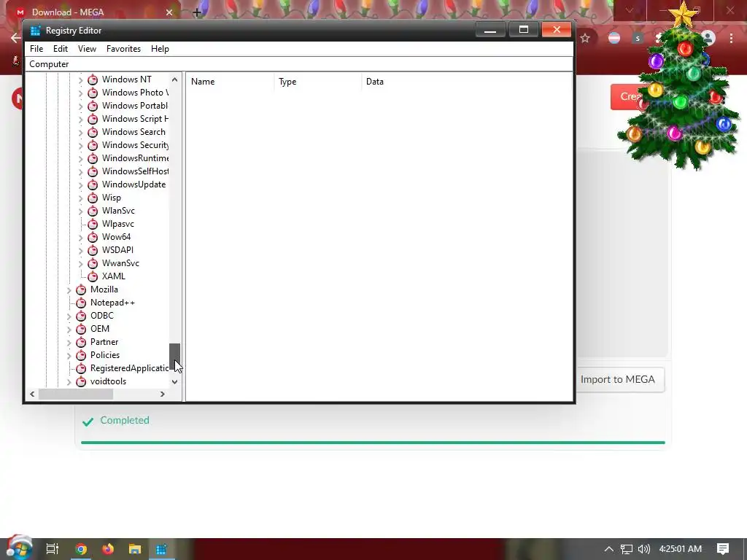Click the Windows NT key ornament icon
The image size is (747, 560).
[x=93, y=79]
